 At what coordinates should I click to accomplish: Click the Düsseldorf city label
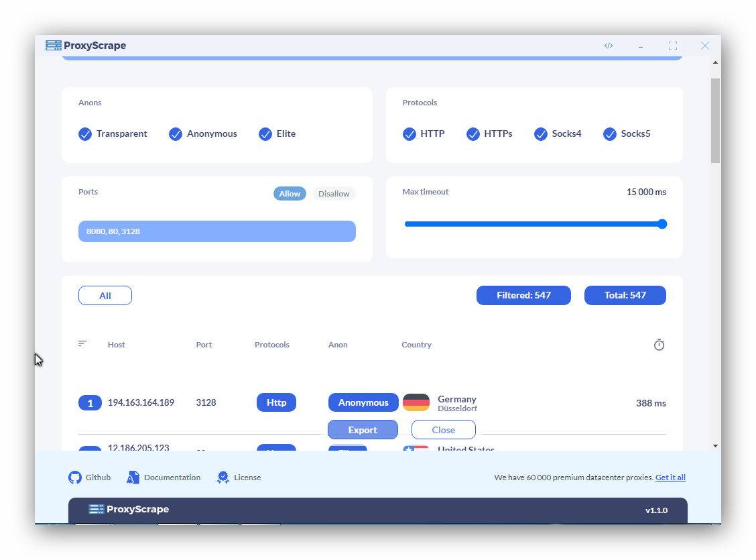point(457,408)
